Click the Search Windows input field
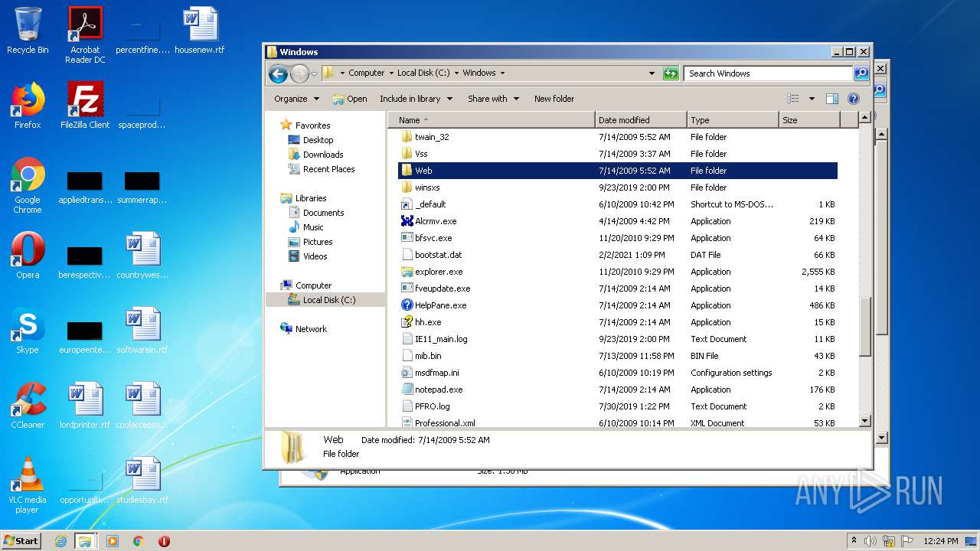980x551 pixels. coord(768,73)
